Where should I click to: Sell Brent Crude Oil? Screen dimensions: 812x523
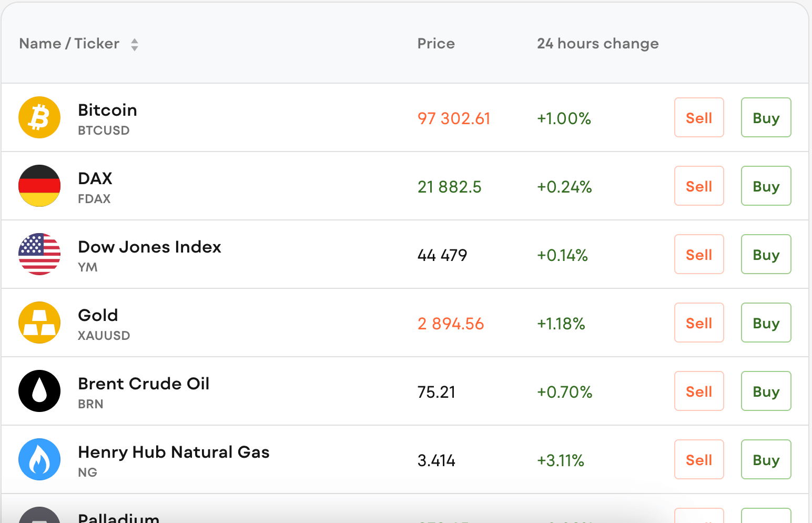point(699,391)
